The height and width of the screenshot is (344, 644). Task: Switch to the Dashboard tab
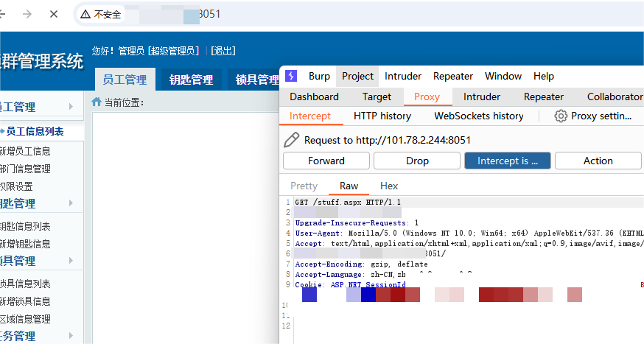pos(314,97)
